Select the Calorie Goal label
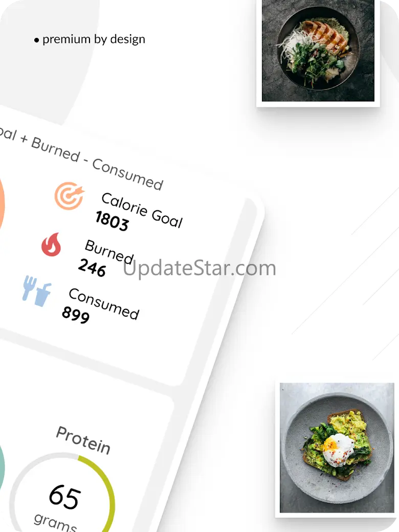Image resolution: width=399 pixels, height=532 pixels. click(x=142, y=210)
